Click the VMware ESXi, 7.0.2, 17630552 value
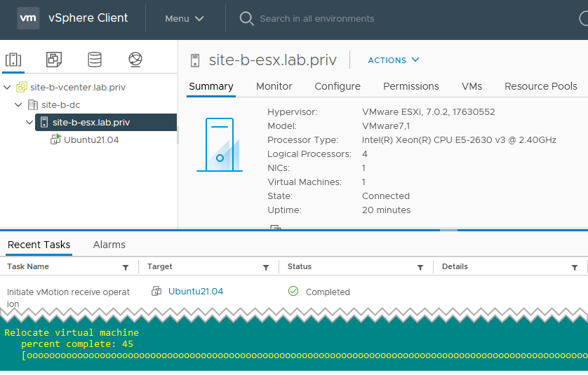The image size is (588, 375). tap(428, 112)
